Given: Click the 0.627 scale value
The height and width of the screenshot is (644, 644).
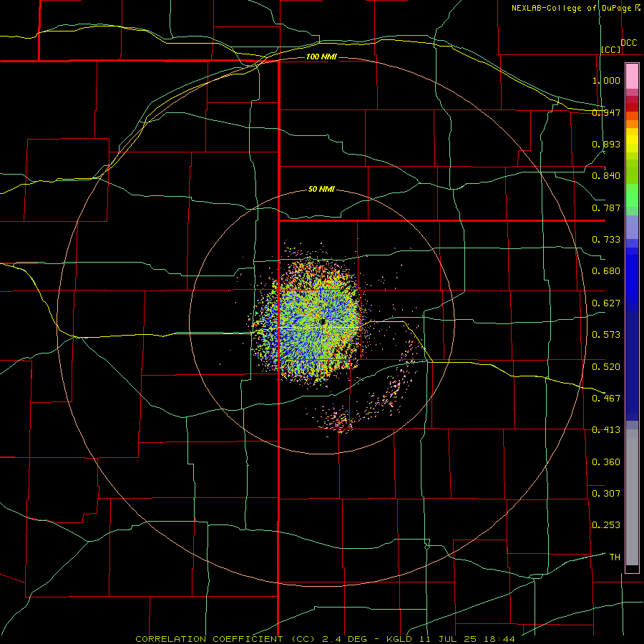Looking at the screenshot, I should [x=606, y=303].
